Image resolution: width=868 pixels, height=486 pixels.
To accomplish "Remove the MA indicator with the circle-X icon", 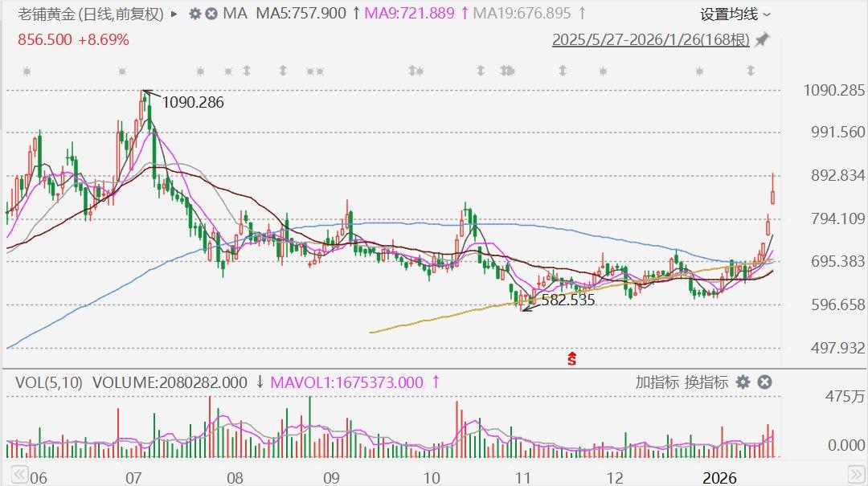I will 210,14.
